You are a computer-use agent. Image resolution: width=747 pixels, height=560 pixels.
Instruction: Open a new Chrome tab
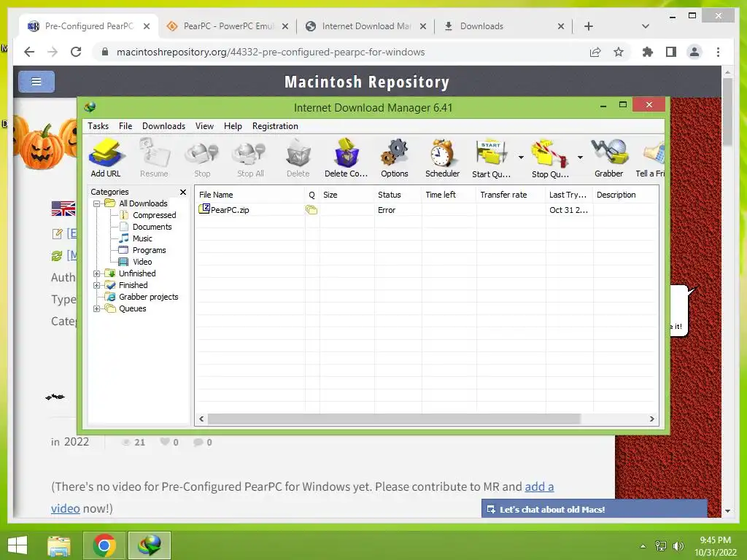(589, 26)
